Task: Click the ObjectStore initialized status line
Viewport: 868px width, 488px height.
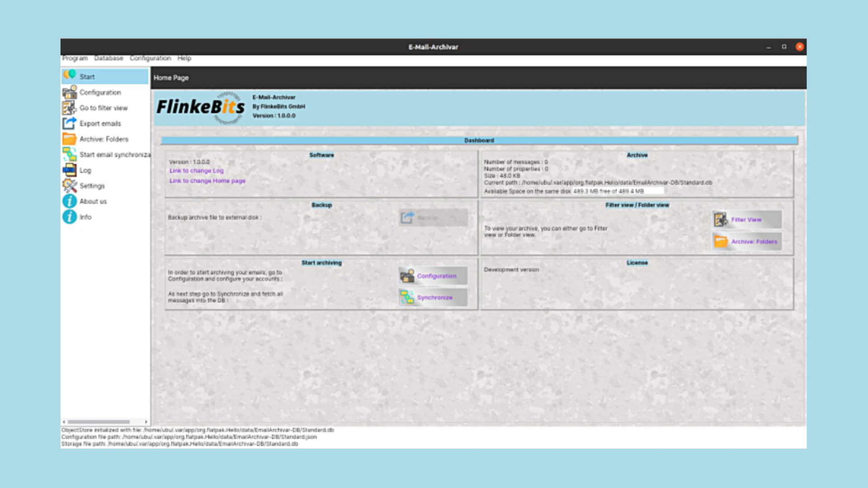Action: 198,430
